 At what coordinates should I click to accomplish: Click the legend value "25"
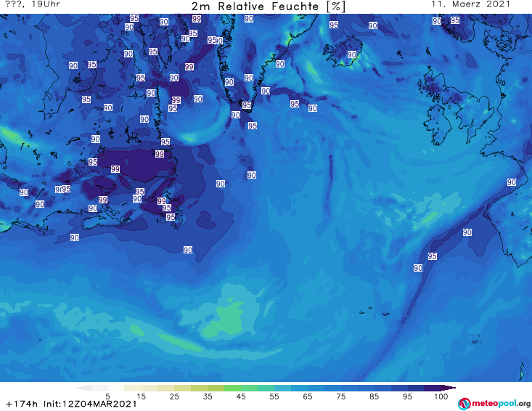[174, 396]
